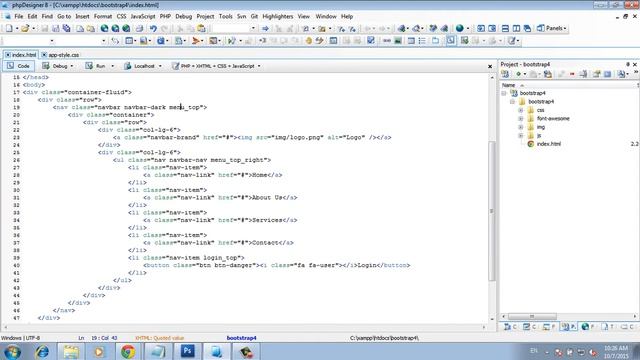Open the Tools menu
The height and width of the screenshot is (360, 640).
coord(225,16)
